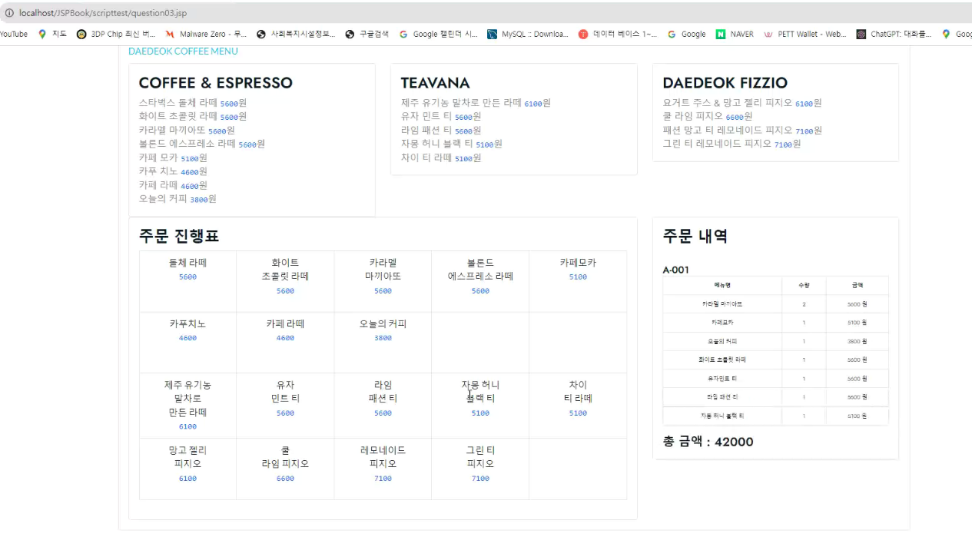The height and width of the screenshot is (560, 972).
Task: Click 그린 티 레모네이드 피지오 7100원
Action: (732, 144)
